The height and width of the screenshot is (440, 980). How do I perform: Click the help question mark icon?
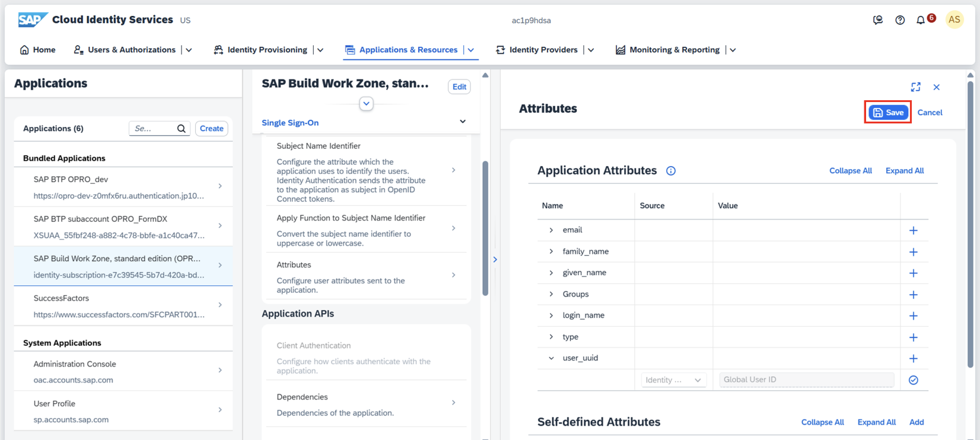click(x=900, y=20)
